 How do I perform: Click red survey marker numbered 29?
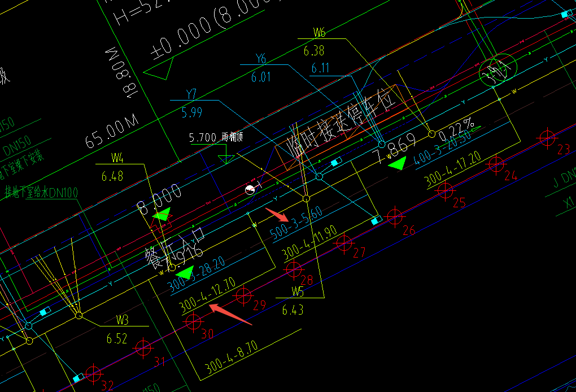coord(243,295)
